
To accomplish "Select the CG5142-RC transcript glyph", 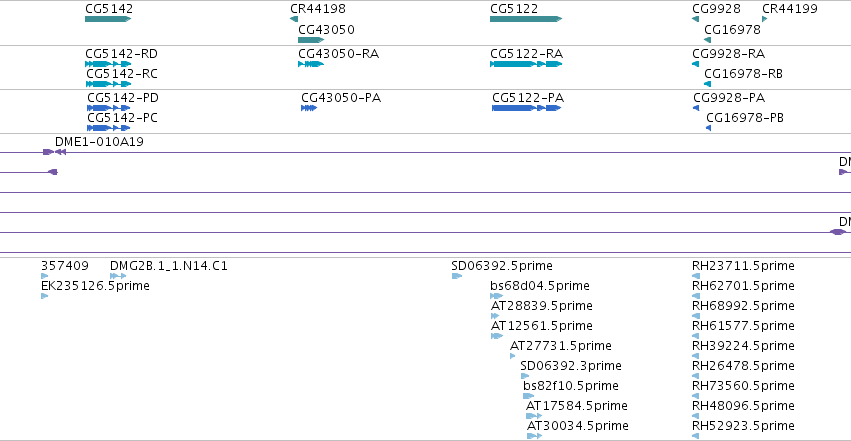I will (109, 84).
